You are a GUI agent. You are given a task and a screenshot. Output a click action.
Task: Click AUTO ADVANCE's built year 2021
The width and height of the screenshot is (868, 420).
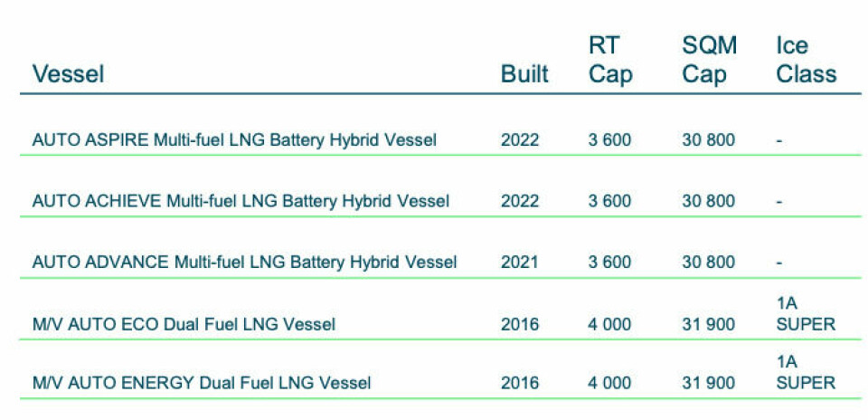pyautogui.click(x=520, y=262)
